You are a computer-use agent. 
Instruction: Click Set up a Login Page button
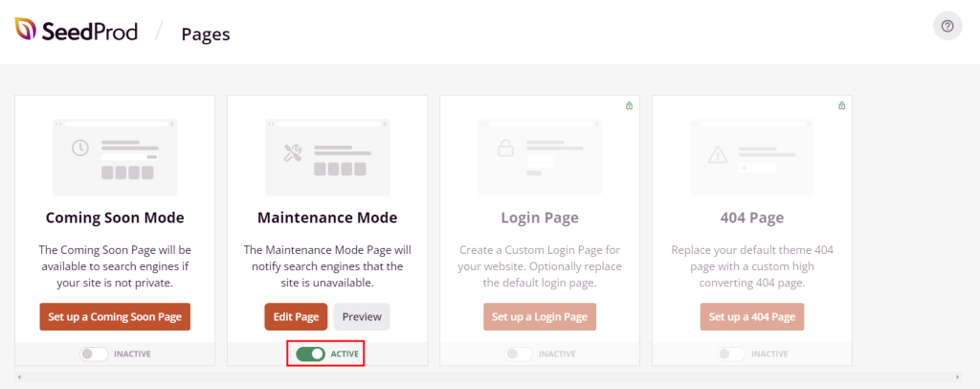pos(540,317)
